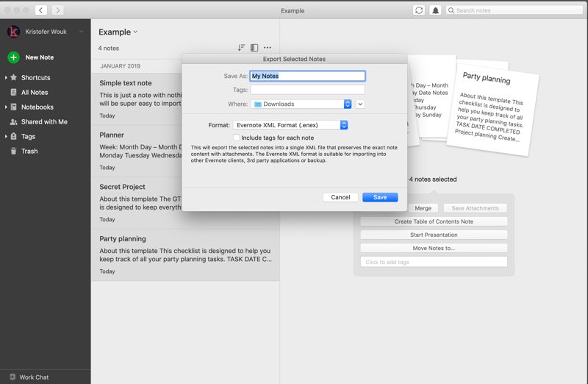
Task: Click the Shared with Me people icon
Action: 13,121
